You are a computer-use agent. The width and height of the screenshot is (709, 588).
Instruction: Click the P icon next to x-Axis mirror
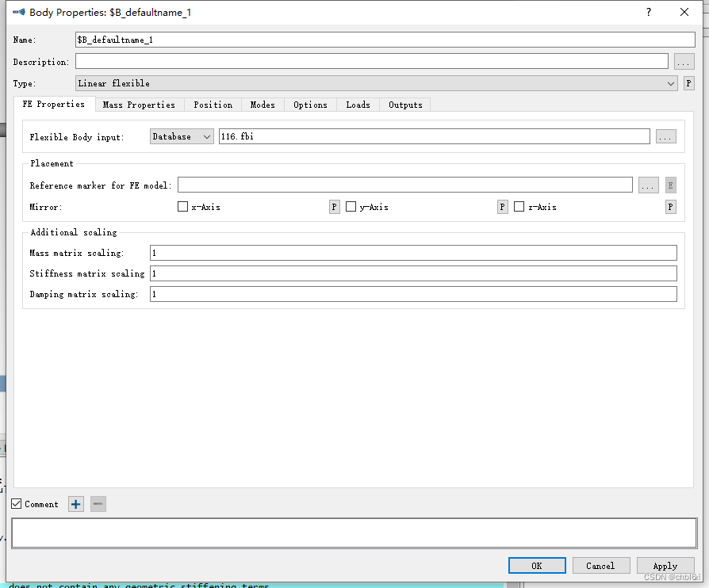click(334, 206)
